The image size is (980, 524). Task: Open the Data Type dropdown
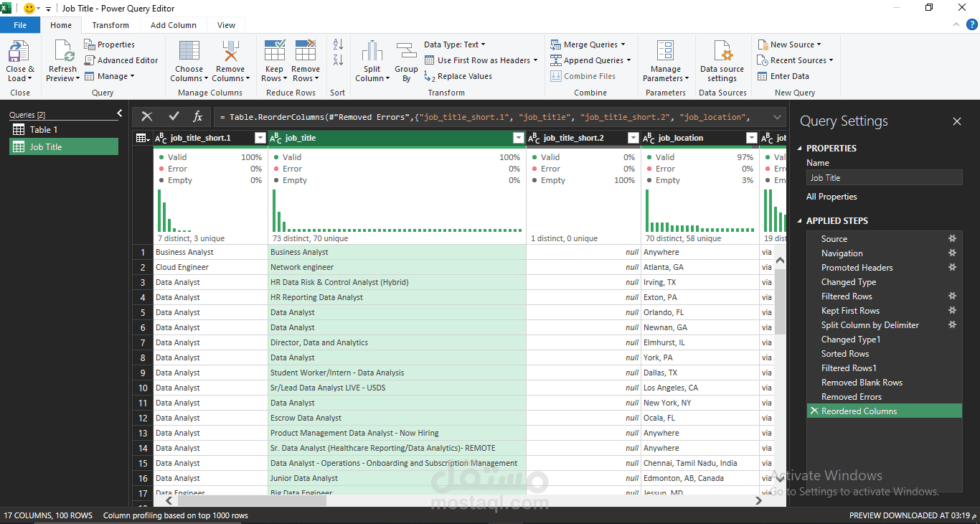tap(453, 45)
